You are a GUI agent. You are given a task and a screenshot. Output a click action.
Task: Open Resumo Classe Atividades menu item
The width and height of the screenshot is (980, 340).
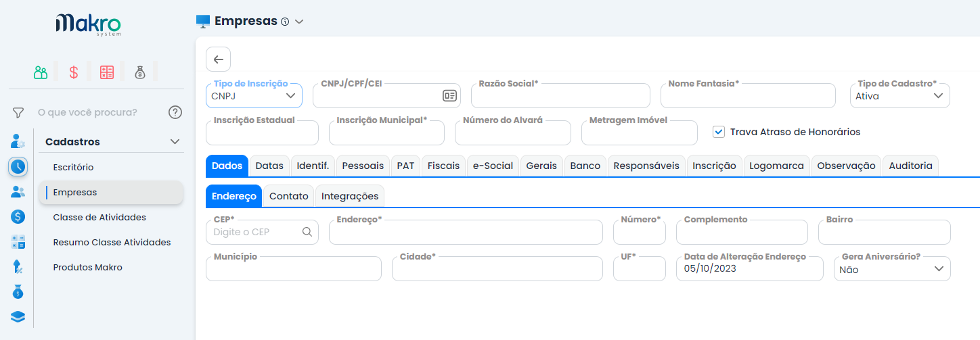coord(111,242)
